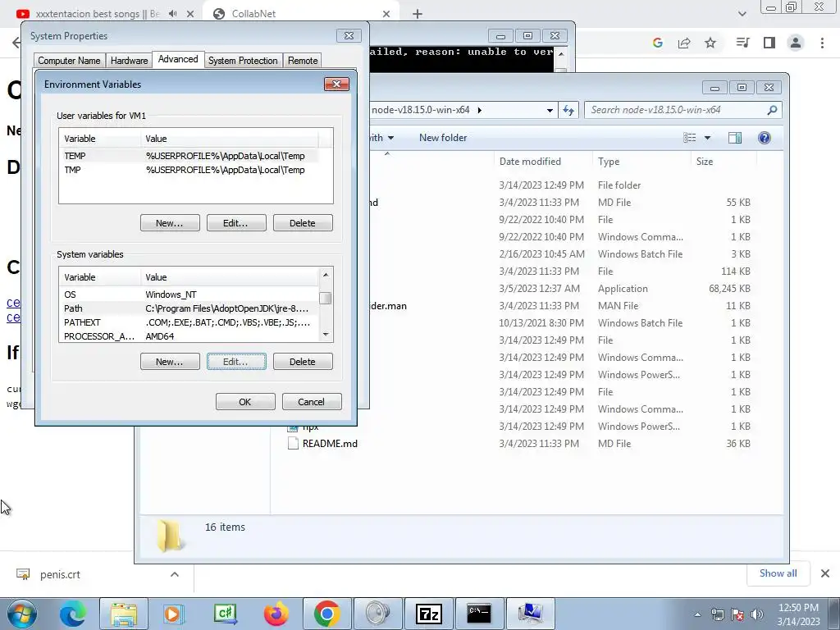The height and width of the screenshot is (630, 840).
Task: Bookmark this page with star icon
Action: coord(710,43)
